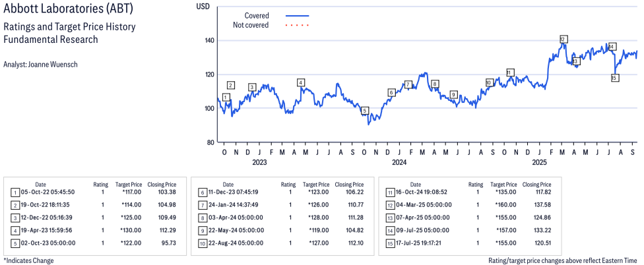
Task: Click the date 02-Oct-23 05:00:00
Action: [48, 243]
